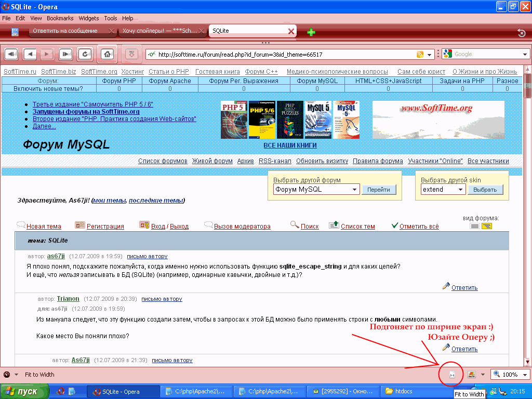Open the Новая тема link
532x399 pixels.
(44, 227)
